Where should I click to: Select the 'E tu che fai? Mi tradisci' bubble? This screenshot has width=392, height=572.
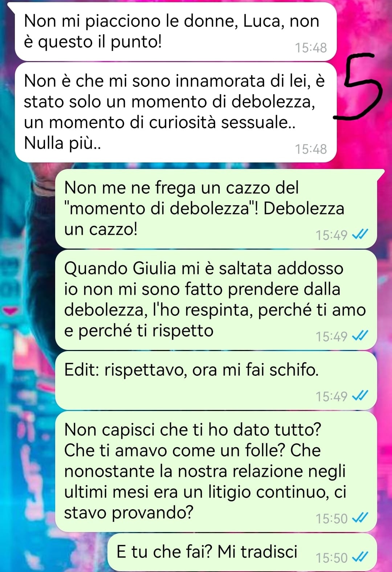[242, 552]
